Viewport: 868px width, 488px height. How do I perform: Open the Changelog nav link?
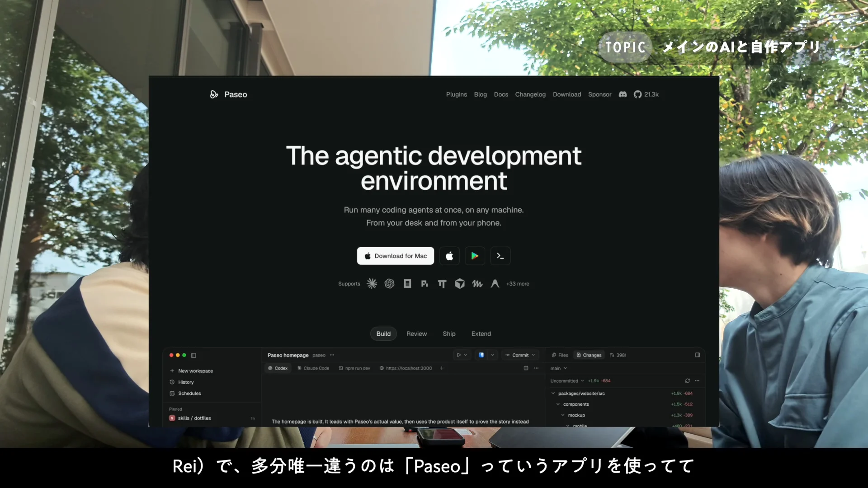click(x=530, y=94)
